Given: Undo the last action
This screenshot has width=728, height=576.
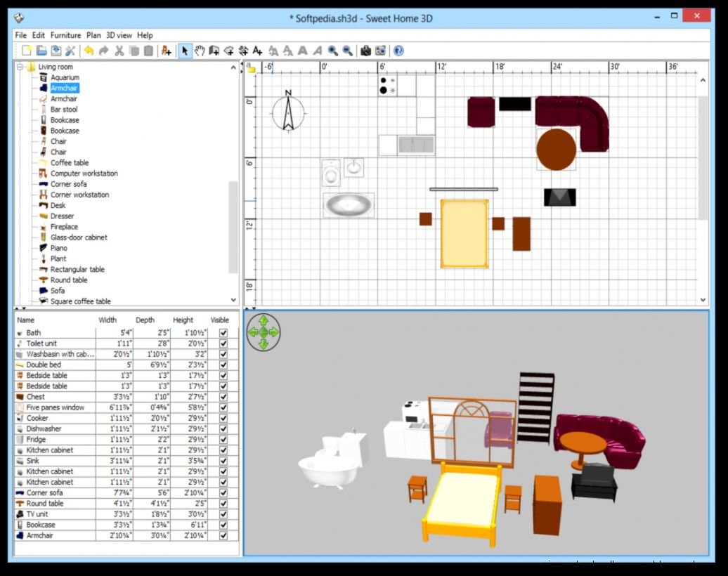Looking at the screenshot, I should 89,51.
